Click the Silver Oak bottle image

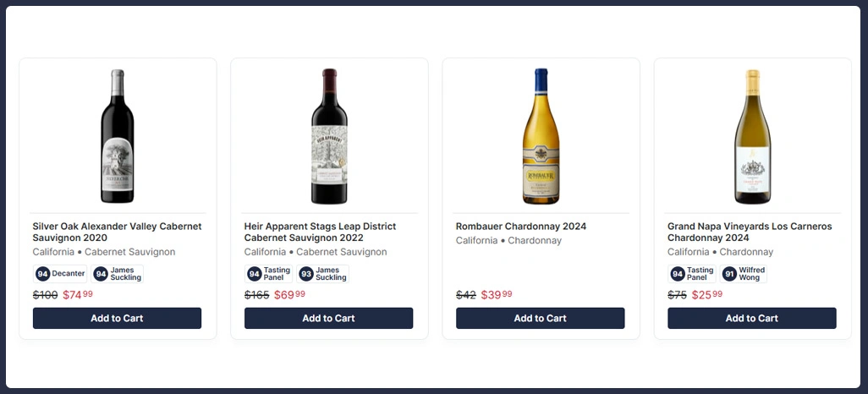118,137
